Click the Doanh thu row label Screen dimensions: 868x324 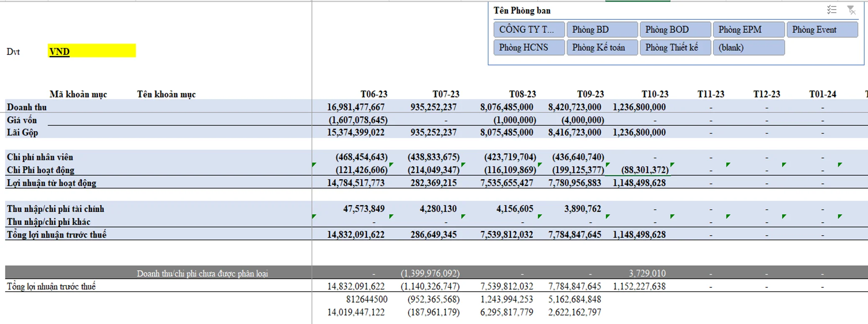pyautogui.click(x=27, y=107)
